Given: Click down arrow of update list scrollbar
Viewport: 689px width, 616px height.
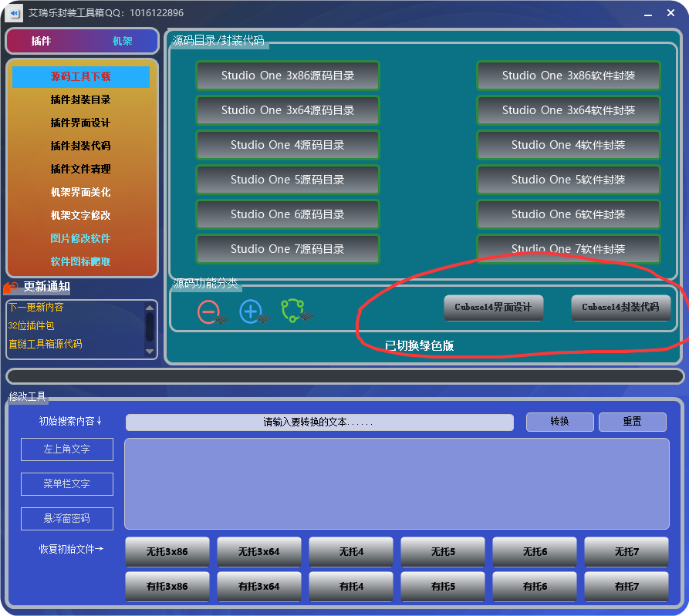Looking at the screenshot, I should (150, 352).
